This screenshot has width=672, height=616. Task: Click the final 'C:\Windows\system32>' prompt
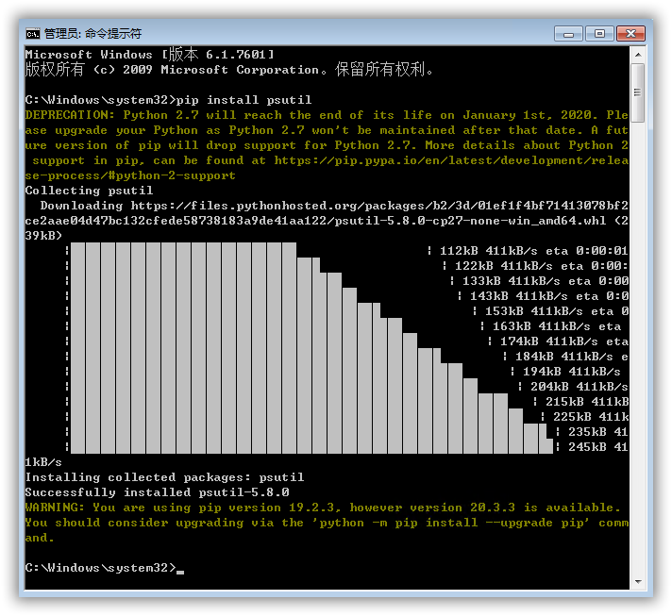101,568
